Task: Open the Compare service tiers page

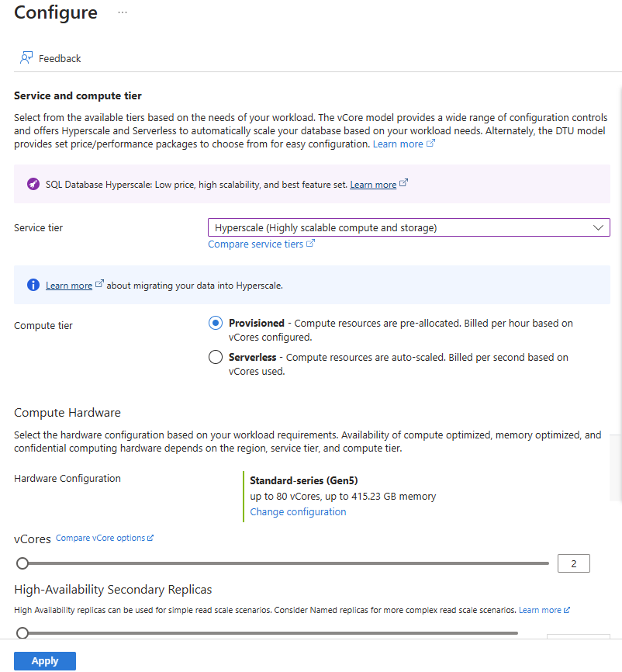Action: pos(256,243)
